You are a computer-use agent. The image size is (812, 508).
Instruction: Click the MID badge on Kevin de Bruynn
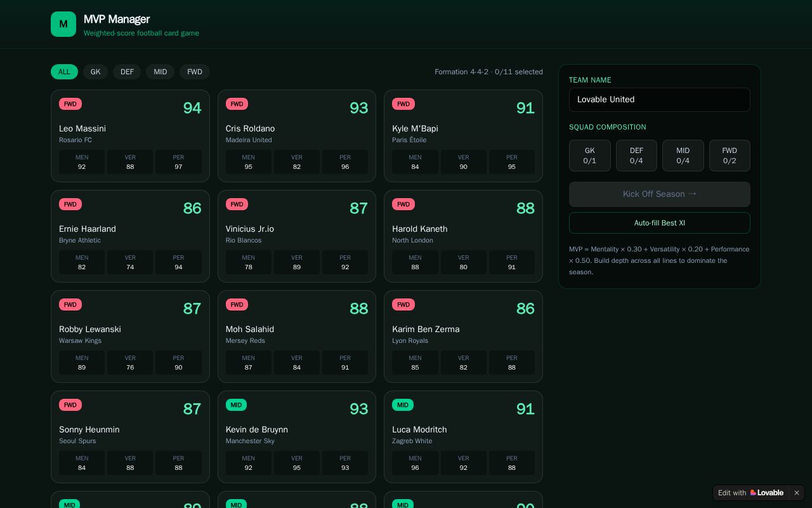(236, 405)
